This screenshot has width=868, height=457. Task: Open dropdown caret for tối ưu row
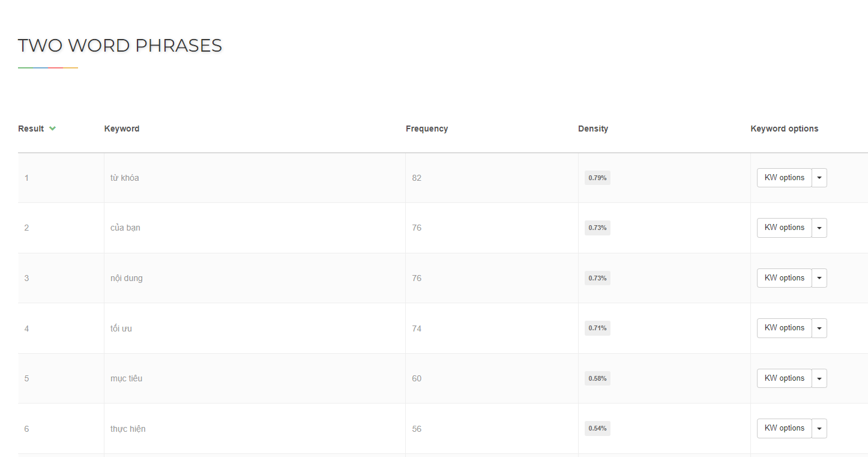tap(819, 328)
